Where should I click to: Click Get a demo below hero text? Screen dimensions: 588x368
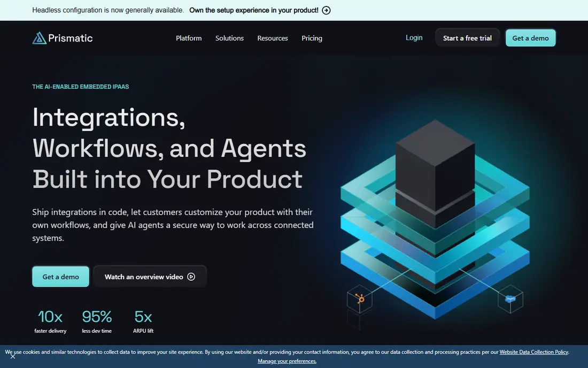(x=61, y=277)
